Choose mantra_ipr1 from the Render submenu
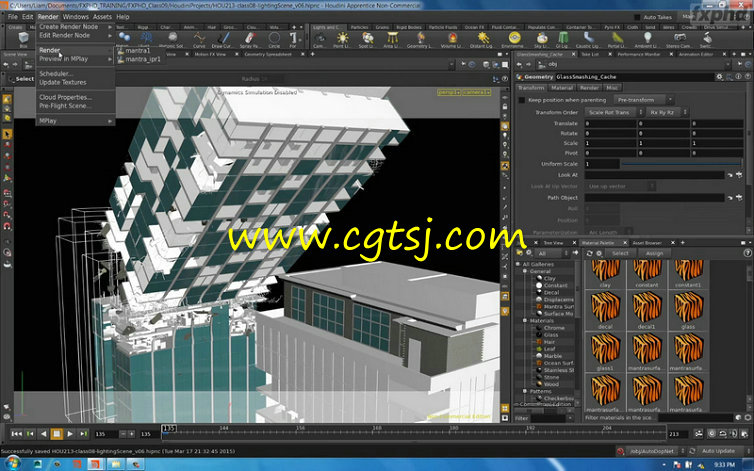This screenshot has width=754, height=471. point(138,59)
